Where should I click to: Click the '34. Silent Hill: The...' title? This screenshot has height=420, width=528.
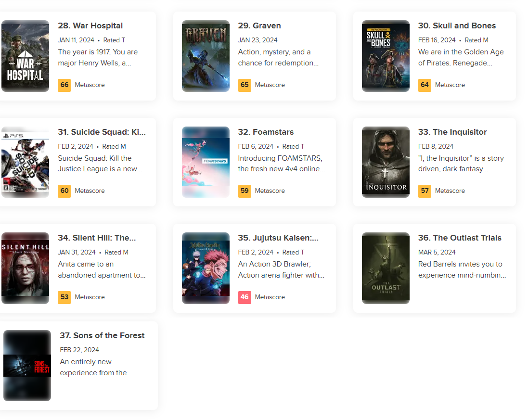97,238
